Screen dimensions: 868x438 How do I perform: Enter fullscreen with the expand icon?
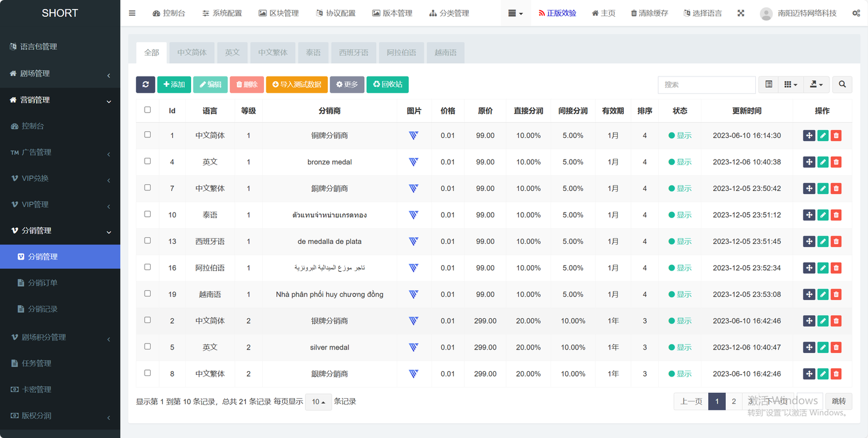click(741, 13)
